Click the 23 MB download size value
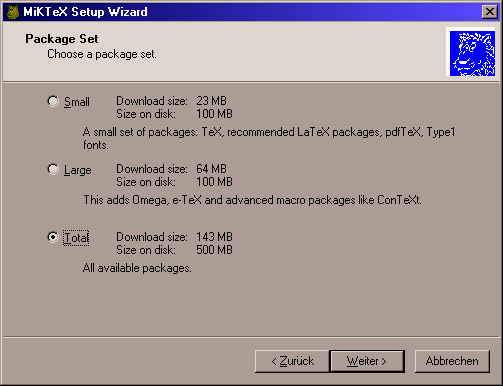Screen dimensions: 503x386 211,101
